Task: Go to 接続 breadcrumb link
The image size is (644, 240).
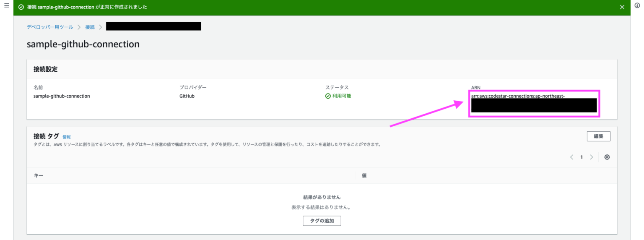Action: (x=90, y=27)
